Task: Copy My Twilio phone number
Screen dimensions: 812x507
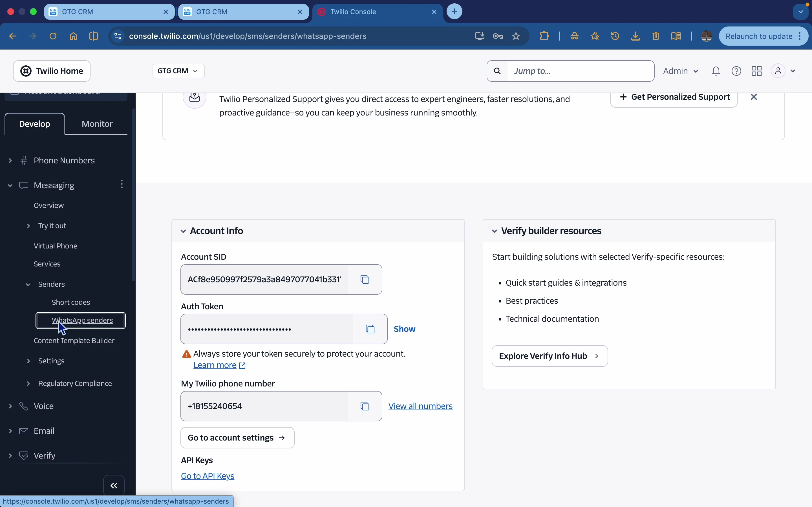Action: pos(365,406)
